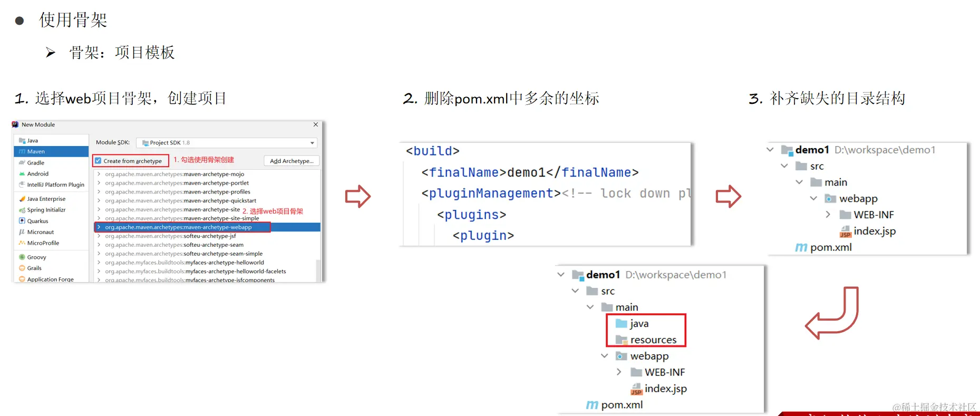Choose the Gradle elephant icon
The height and width of the screenshot is (416, 980).
click(22, 163)
